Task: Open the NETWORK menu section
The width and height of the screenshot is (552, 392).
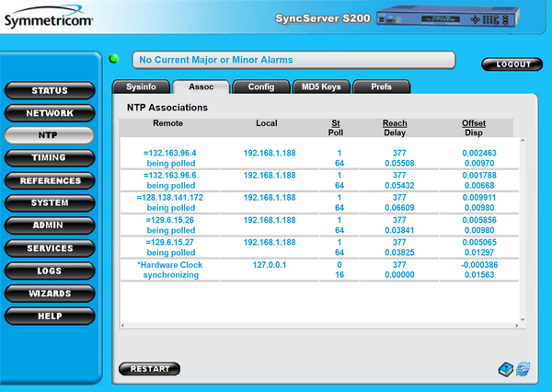Action: click(50, 112)
